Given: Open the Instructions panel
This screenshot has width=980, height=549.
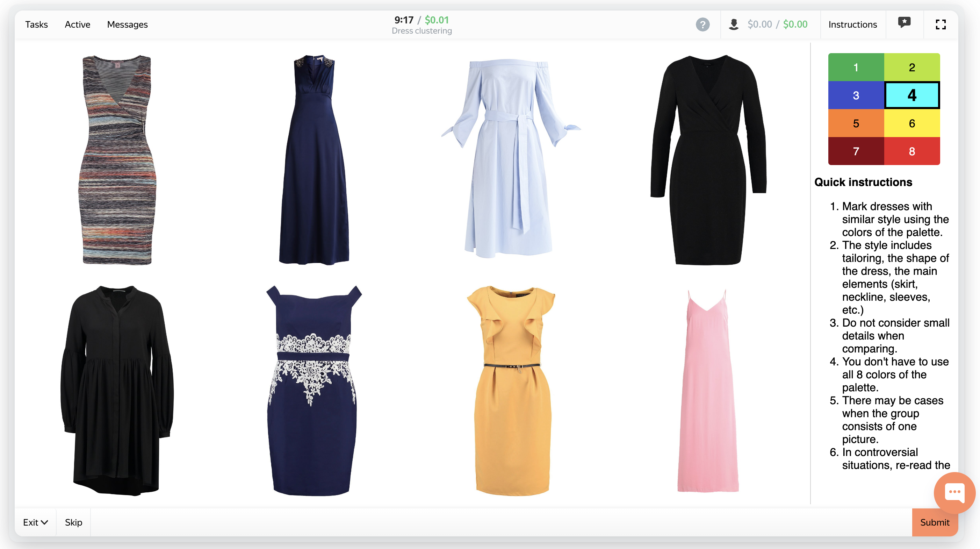Looking at the screenshot, I should (852, 25).
